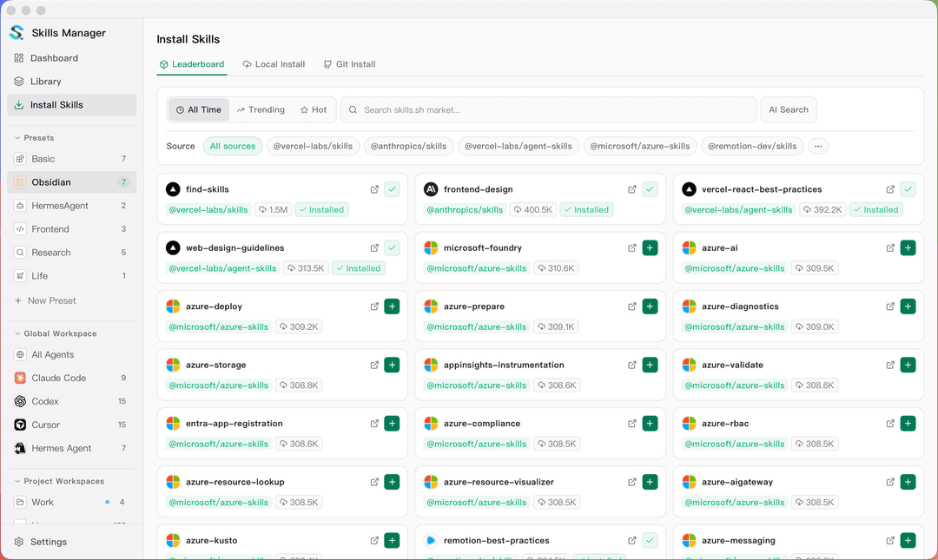This screenshot has width=938, height=560.
Task: Select the Codex agent
Action: click(x=72, y=401)
